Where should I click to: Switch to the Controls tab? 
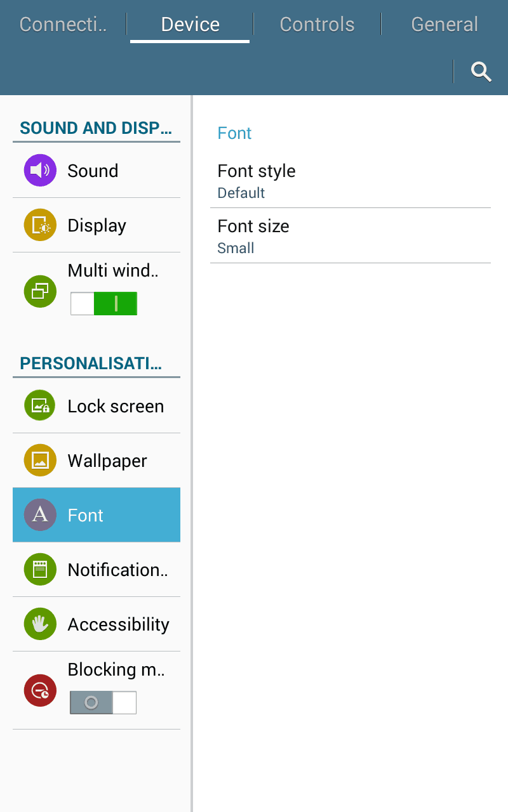point(317,24)
